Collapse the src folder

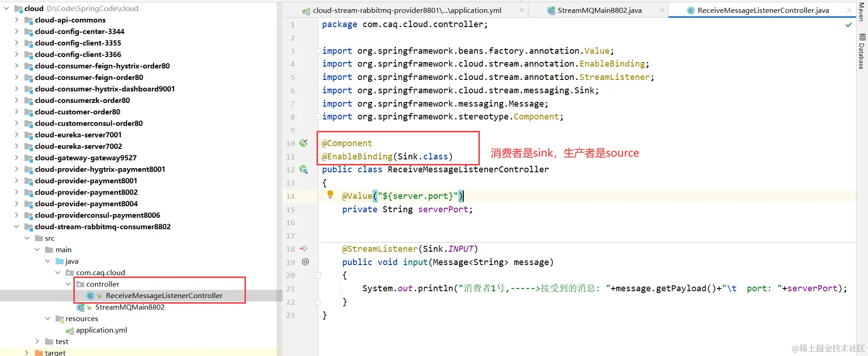pos(27,238)
